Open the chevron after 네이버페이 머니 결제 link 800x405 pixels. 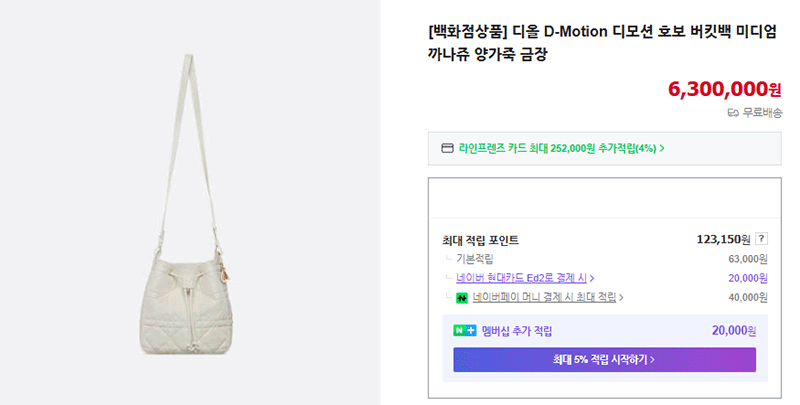[621, 297]
